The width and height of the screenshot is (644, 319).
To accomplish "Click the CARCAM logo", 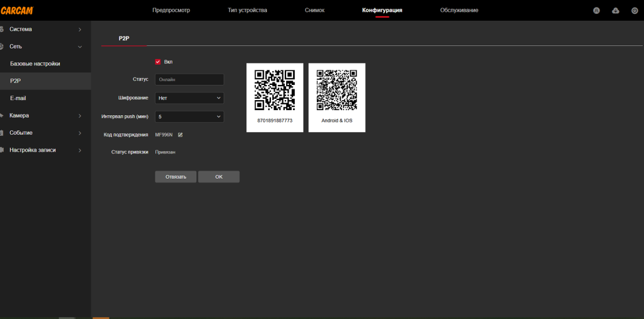I will pyautogui.click(x=17, y=10).
